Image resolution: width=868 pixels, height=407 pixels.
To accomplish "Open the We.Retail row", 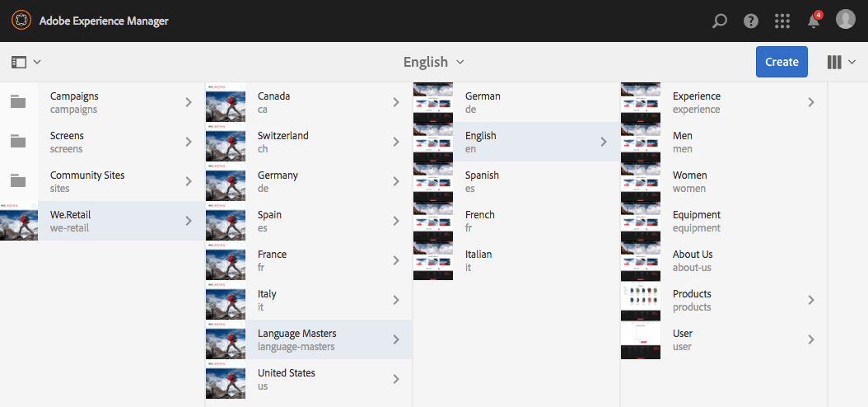I will [x=102, y=221].
